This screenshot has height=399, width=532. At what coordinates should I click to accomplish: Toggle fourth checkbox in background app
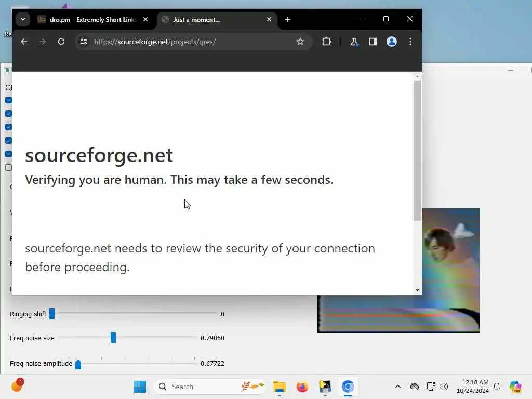pos(8,140)
